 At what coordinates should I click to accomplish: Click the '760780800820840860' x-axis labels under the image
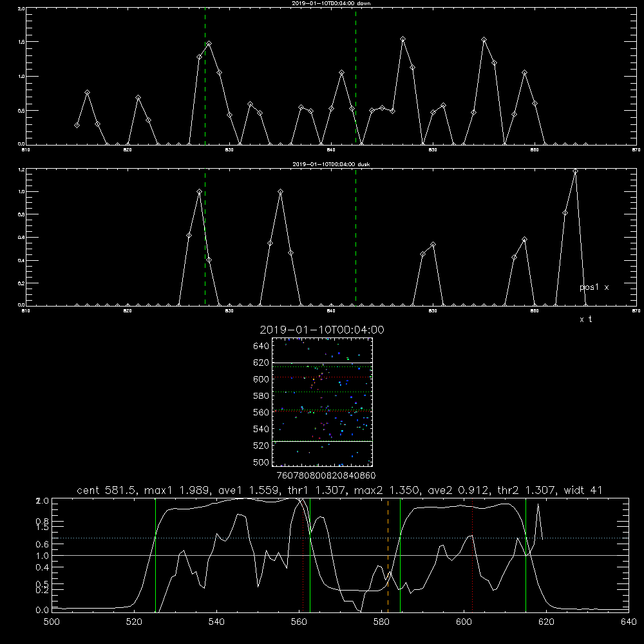click(327, 476)
